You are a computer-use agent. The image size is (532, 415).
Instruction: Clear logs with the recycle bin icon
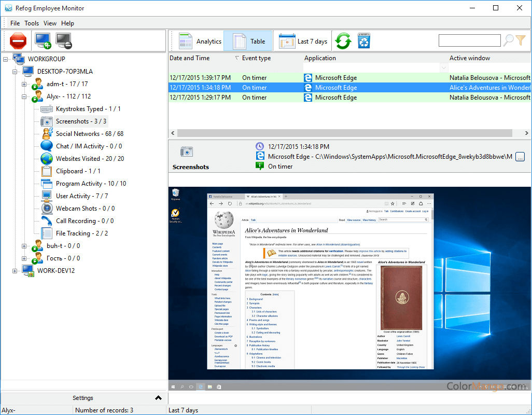(363, 40)
